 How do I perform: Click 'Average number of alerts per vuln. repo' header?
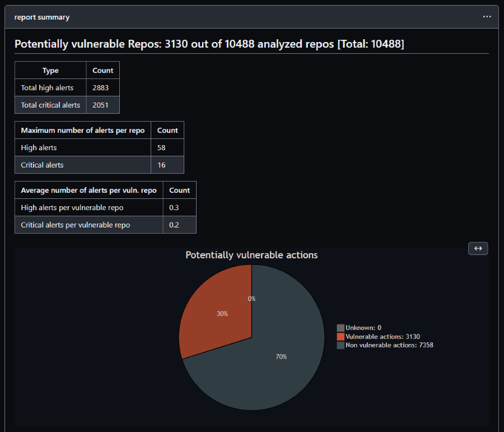pos(88,190)
